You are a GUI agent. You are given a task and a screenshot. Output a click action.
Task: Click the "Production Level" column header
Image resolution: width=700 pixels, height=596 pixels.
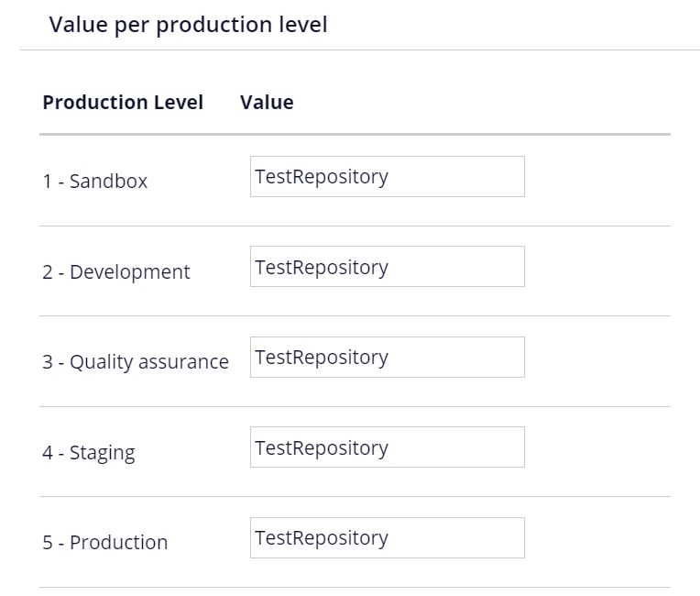click(x=123, y=103)
